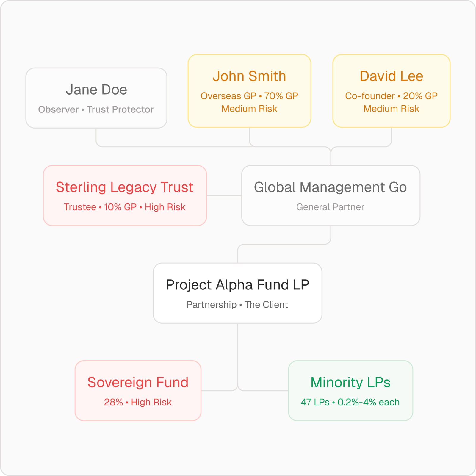Click the "28% • High Risk" label
This screenshot has width=476, height=476.
pyautogui.click(x=138, y=402)
